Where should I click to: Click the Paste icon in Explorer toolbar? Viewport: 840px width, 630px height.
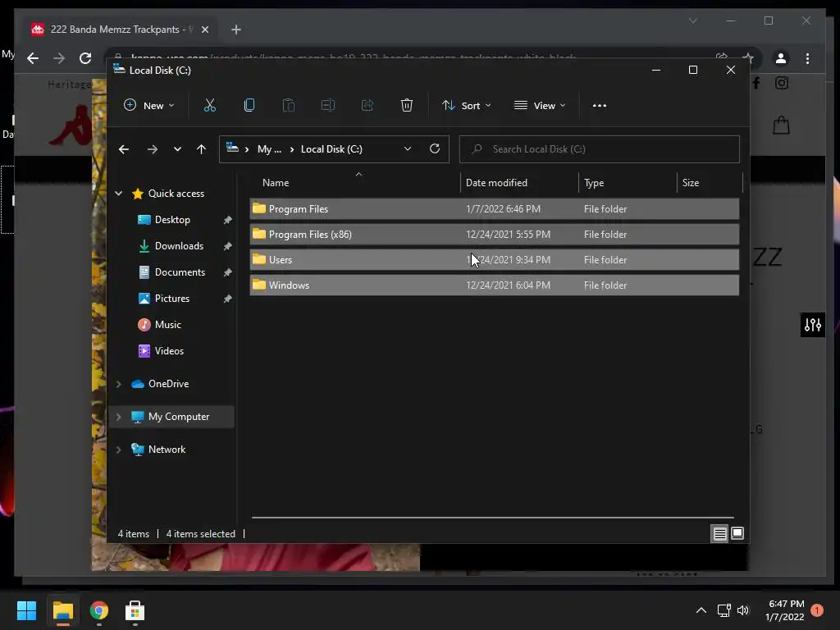click(288, 106)
